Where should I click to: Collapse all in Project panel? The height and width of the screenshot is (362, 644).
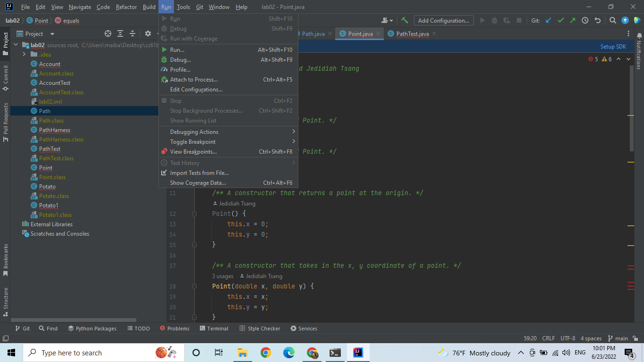[x=132, y=33]
